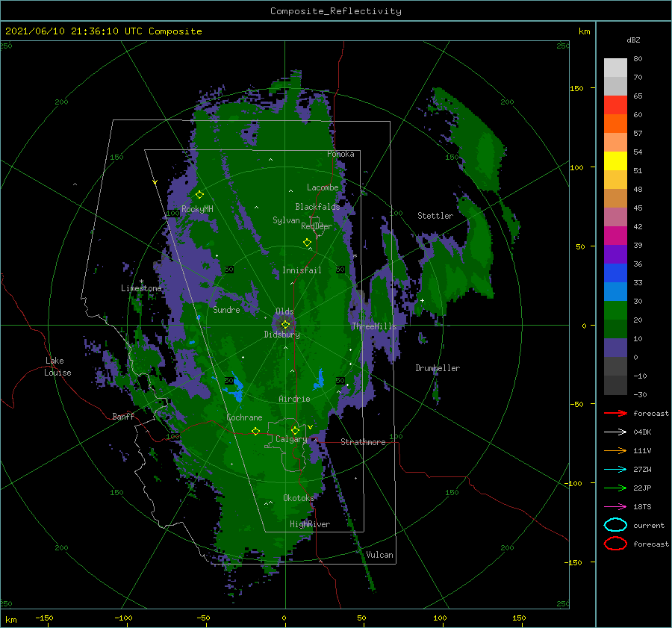This screenshot has height=628, width=672.
Task: Click the Strathmore label
Action: [363, 442]
